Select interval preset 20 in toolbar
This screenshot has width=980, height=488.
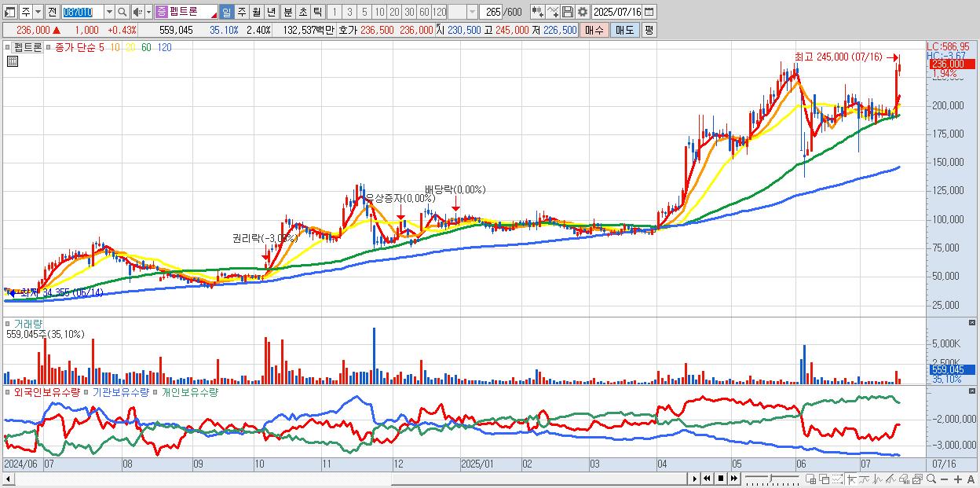click(394, 12)
